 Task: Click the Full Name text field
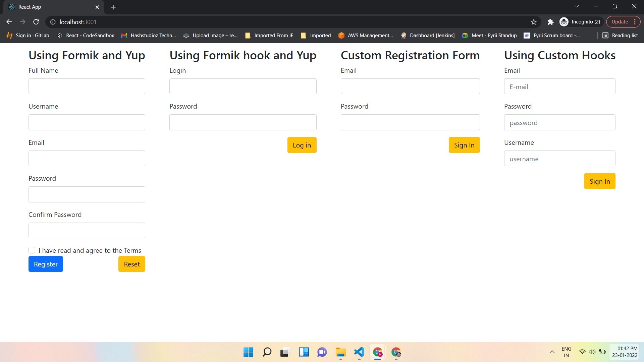pos(87,86)
